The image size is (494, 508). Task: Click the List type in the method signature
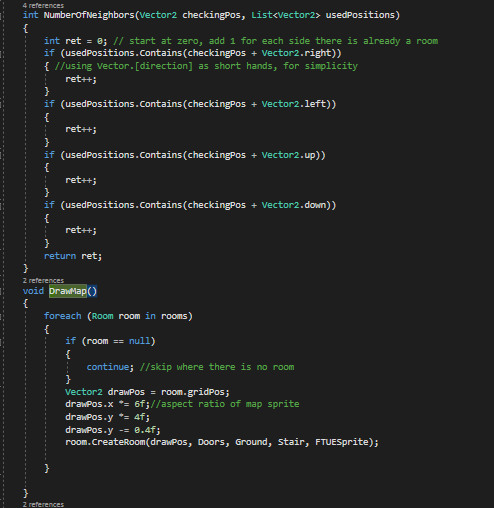click(x=262, y=15)
